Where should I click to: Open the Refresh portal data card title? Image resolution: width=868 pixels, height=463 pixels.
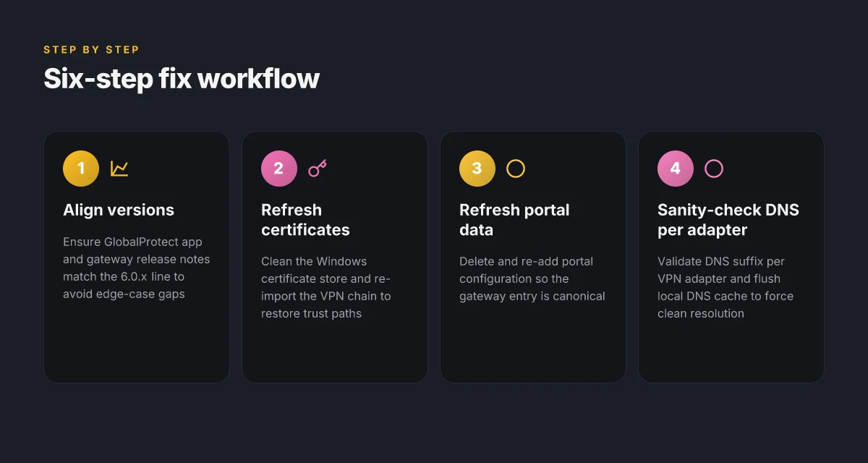(x=514, y=220)
